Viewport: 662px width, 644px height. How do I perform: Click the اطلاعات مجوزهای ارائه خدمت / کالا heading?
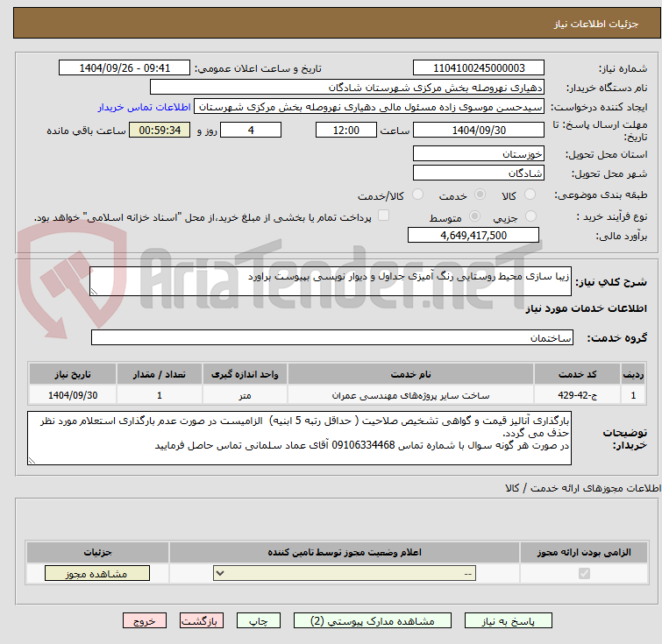pos(583,488)
